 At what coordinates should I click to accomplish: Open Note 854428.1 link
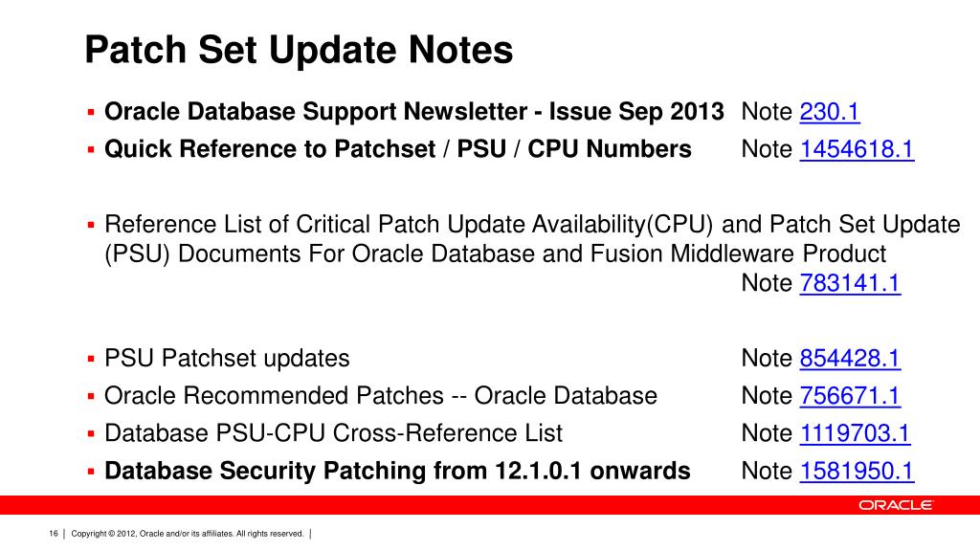pos(850,358)
